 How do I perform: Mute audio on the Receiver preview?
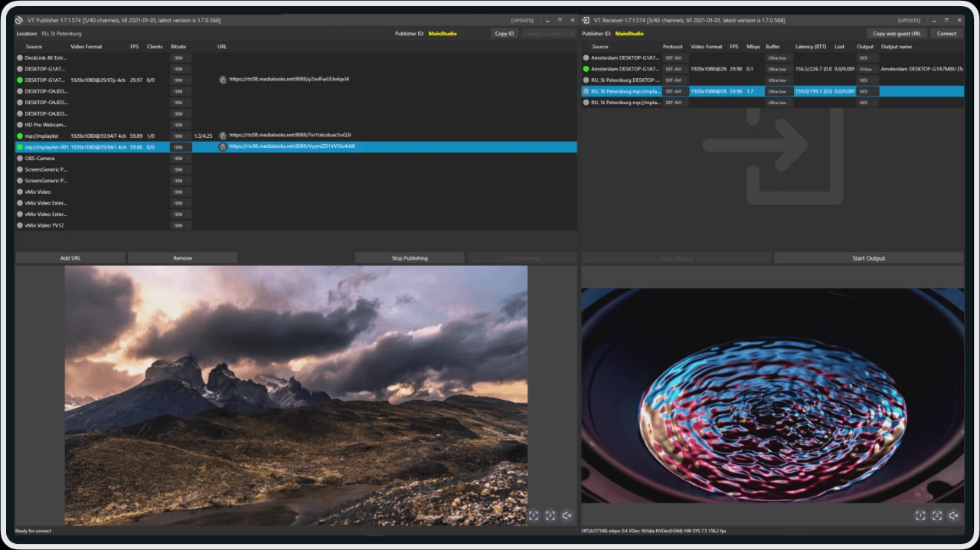[x=953, y=516]
